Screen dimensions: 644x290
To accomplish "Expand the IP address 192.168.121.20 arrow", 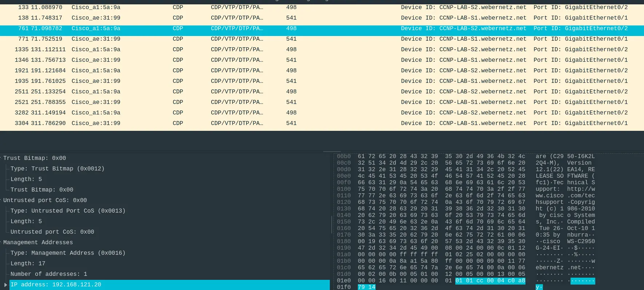I will (x=5, y=285).
